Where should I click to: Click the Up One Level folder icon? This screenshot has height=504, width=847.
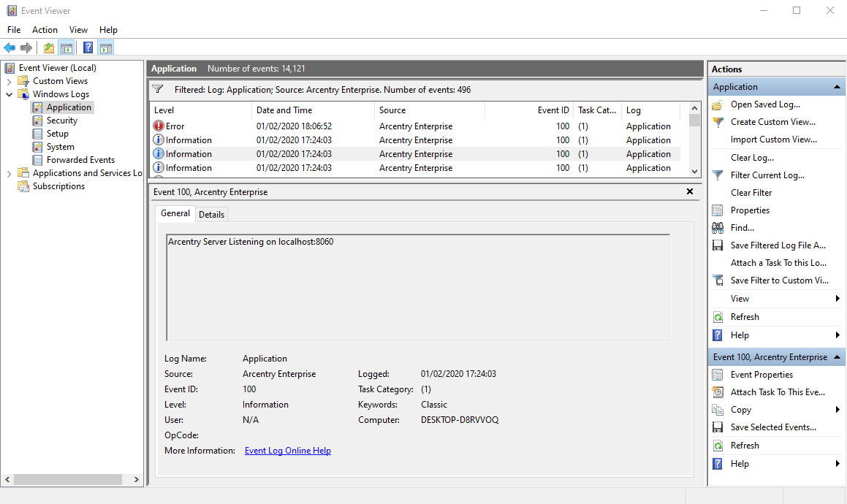click(49, 48)
